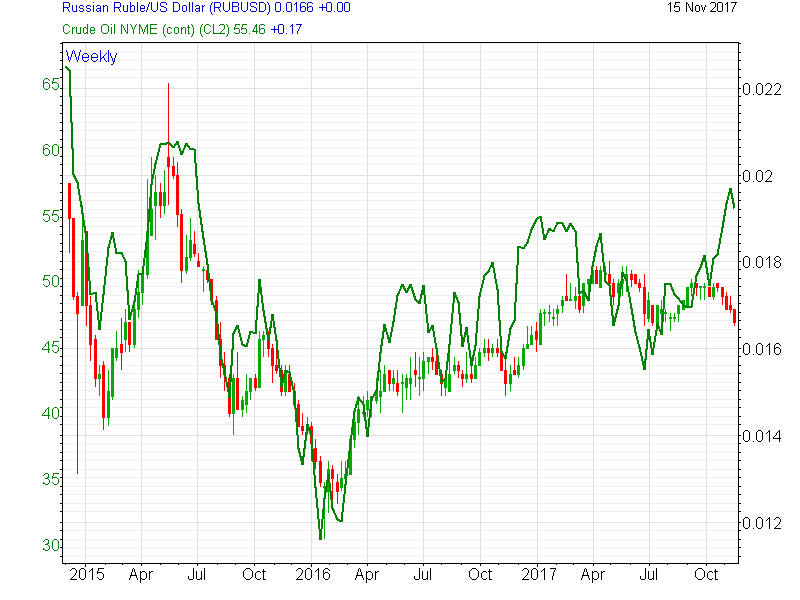Click the left axis value 35
The width and height of the screenshot is (800, 600).
point(51,480)
